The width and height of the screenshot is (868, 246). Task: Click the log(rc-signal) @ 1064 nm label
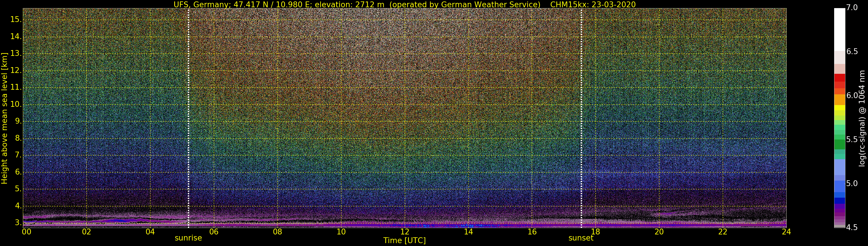coord(862,118)
